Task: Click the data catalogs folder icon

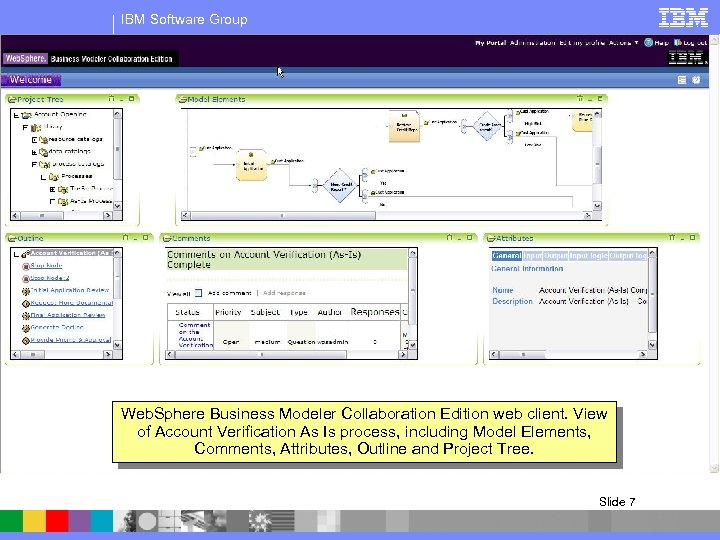Action: click(x=43, y=152)
